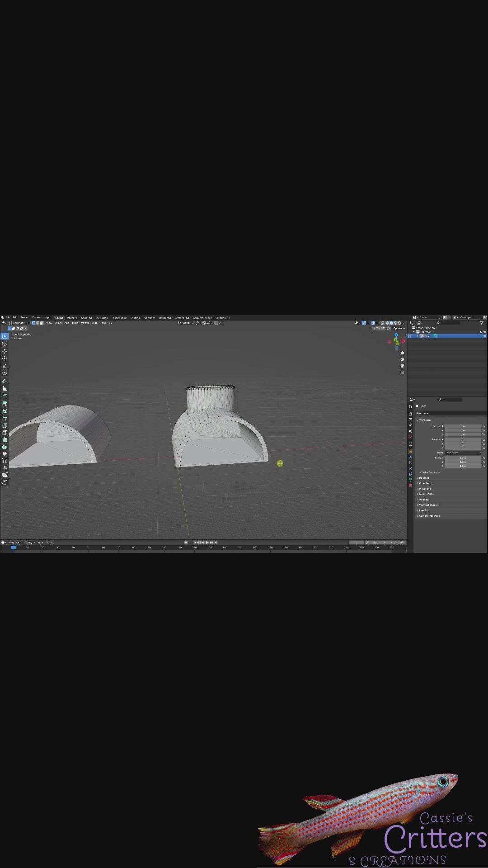
Task: Open the green Object Data properties tab
Action: coord(410,480)
